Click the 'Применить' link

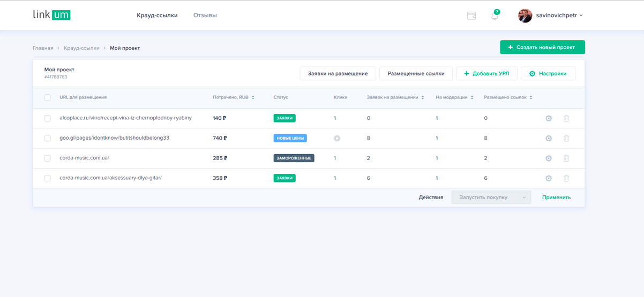(556, 197)
